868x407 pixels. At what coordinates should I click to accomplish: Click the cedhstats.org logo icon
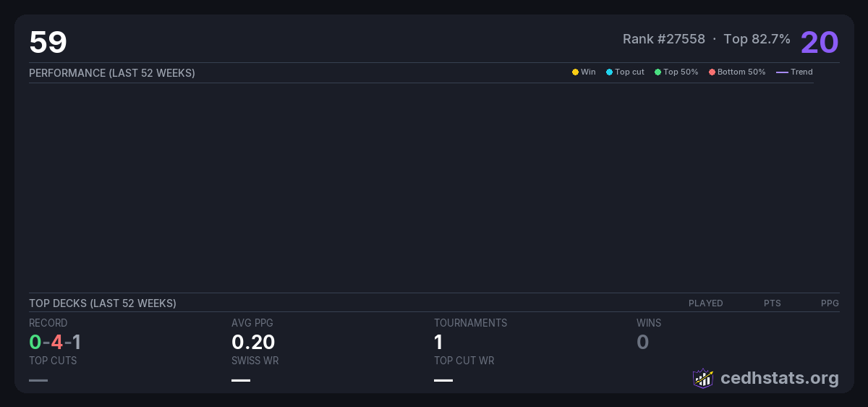(702, 378)
